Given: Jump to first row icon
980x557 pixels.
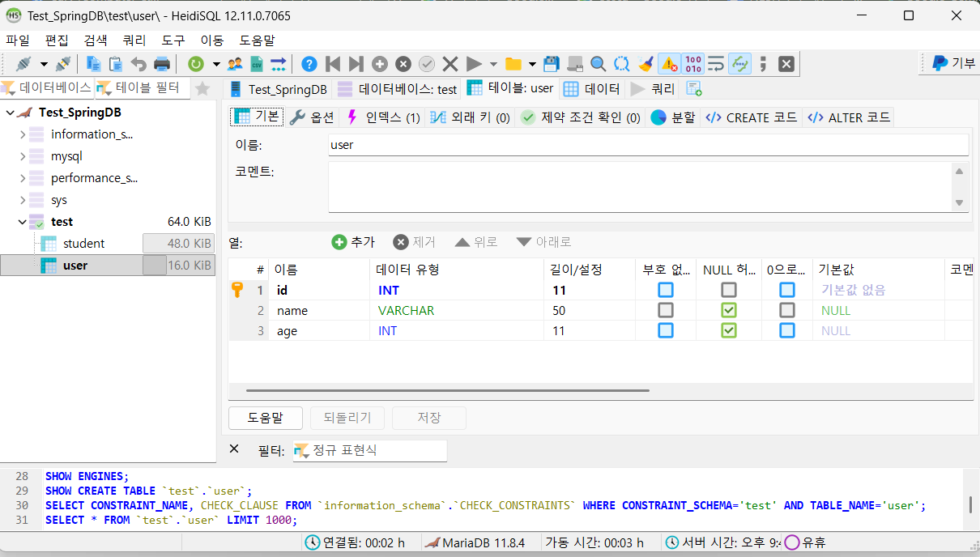Looking at the screenshot, I should (333, 63).
